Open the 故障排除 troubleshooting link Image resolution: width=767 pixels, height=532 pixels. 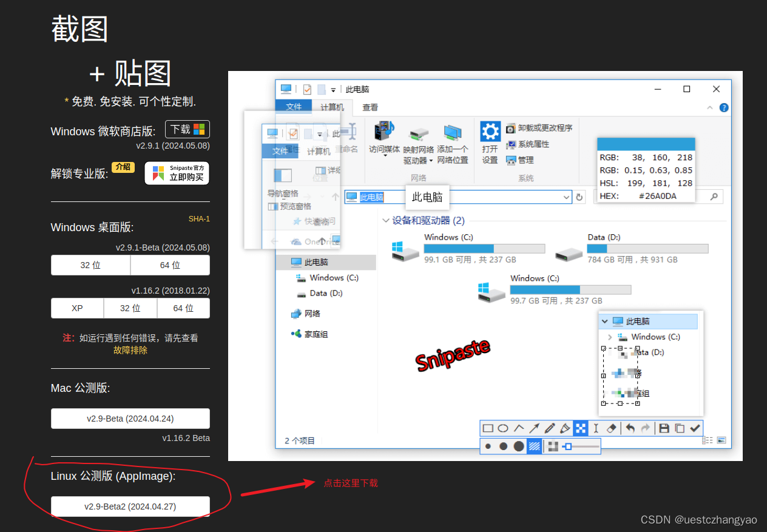click(x=130, y=350)
